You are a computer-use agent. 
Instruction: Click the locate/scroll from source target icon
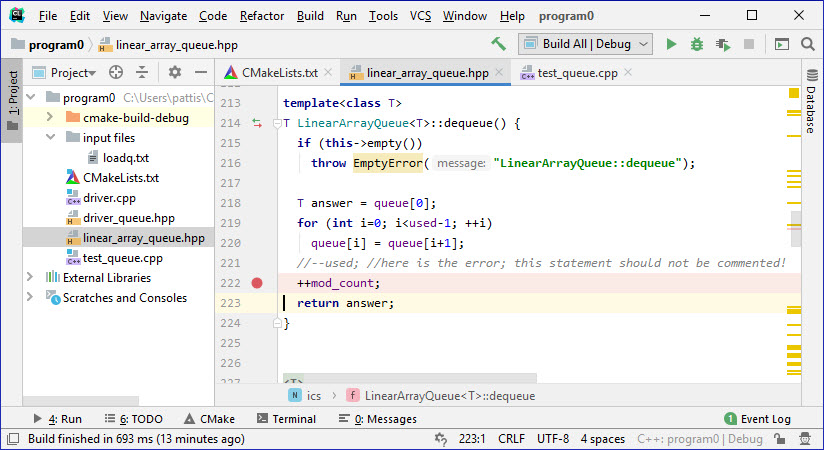[116, 72]
